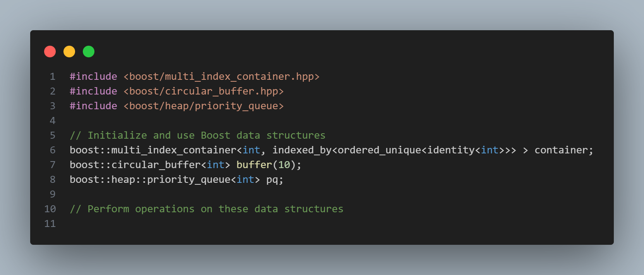644x275 pixels.
Task: Click empty line 11 number
Action: [x=50, y=223]
